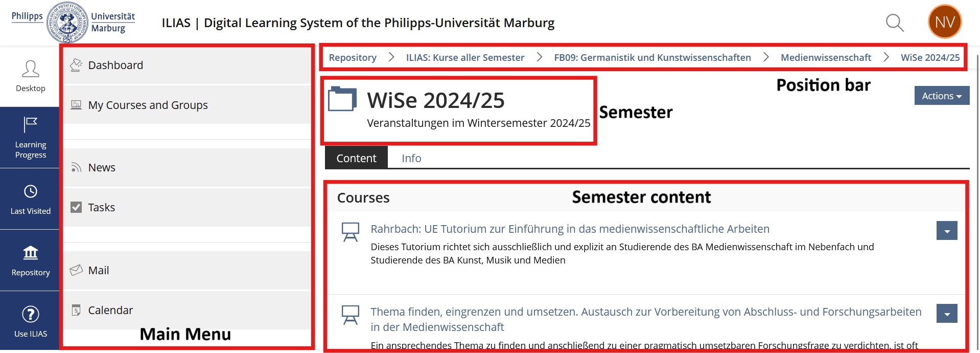Screen dimensions: 980x353
Task: Open My Courses and Groups
Action: (x=148, y=105)
